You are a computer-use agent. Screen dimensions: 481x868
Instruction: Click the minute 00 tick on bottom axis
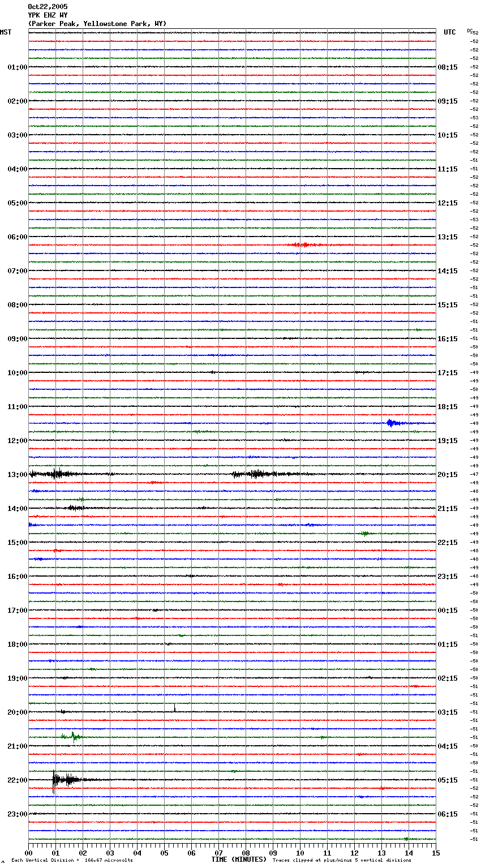tap(29, 852)
